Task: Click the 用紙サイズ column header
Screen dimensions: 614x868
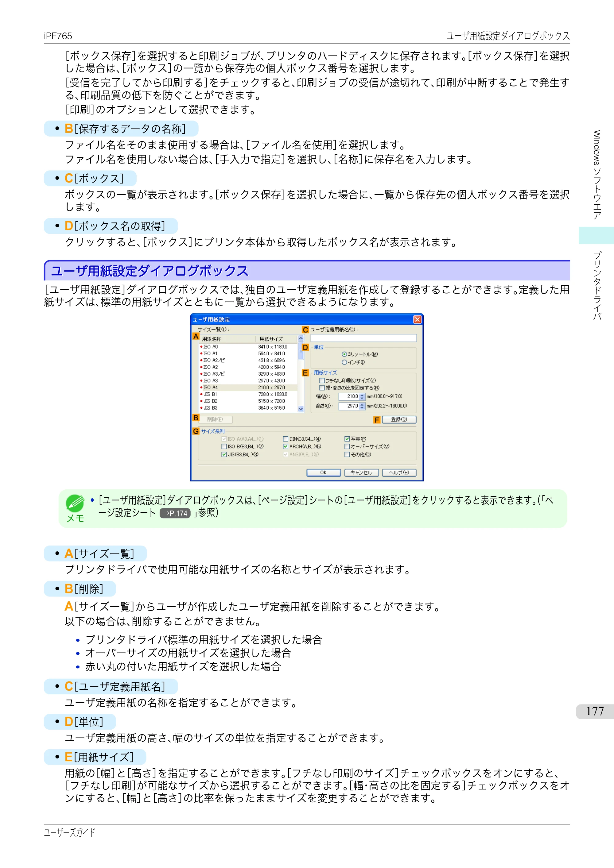Action: click(x=277, y=339)
